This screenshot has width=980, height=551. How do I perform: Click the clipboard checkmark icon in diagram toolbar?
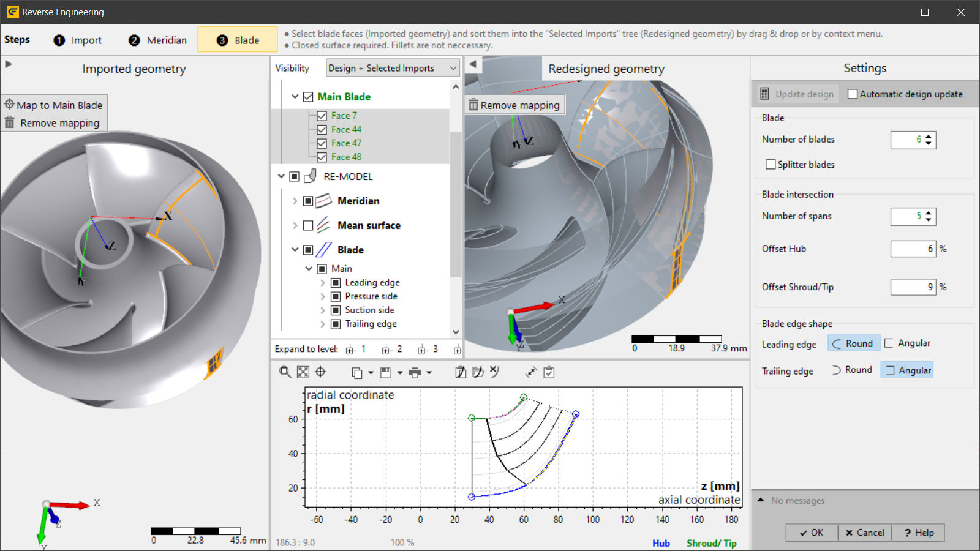tap(549, 372)
